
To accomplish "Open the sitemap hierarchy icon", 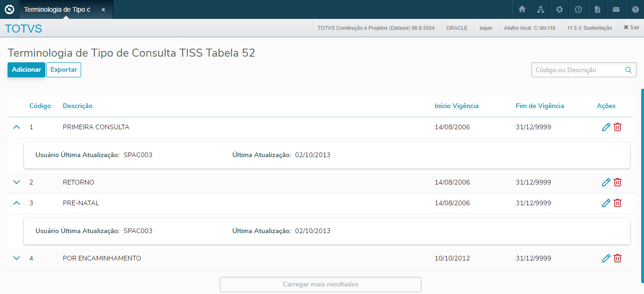I will 541,9.
